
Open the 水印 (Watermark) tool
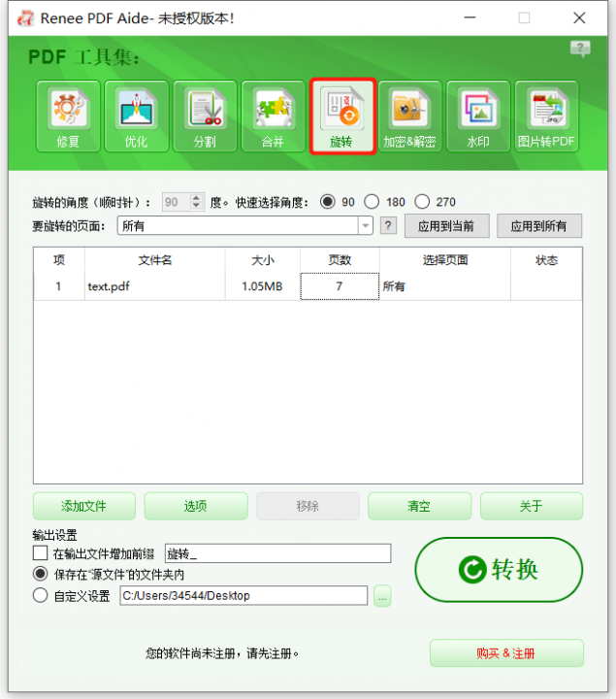pos(478,116)
